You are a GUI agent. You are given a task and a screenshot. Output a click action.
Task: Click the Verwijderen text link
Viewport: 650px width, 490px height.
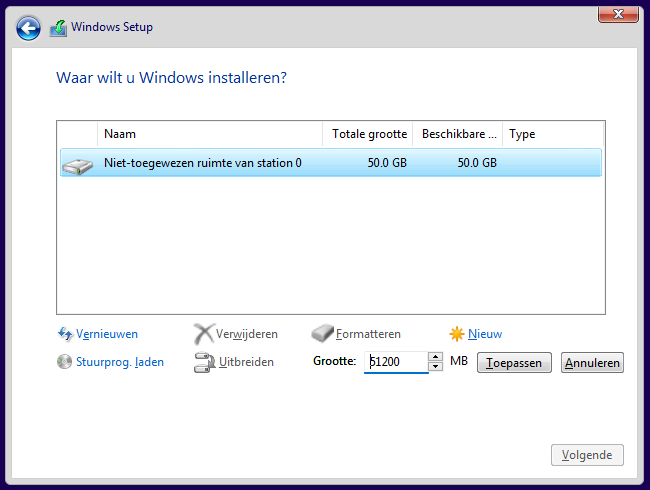247,334
